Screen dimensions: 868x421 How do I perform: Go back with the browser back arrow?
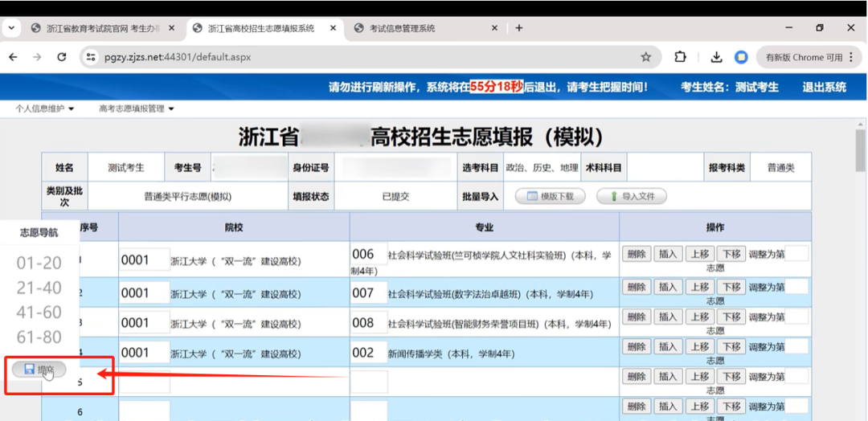(x=13, y=57)
